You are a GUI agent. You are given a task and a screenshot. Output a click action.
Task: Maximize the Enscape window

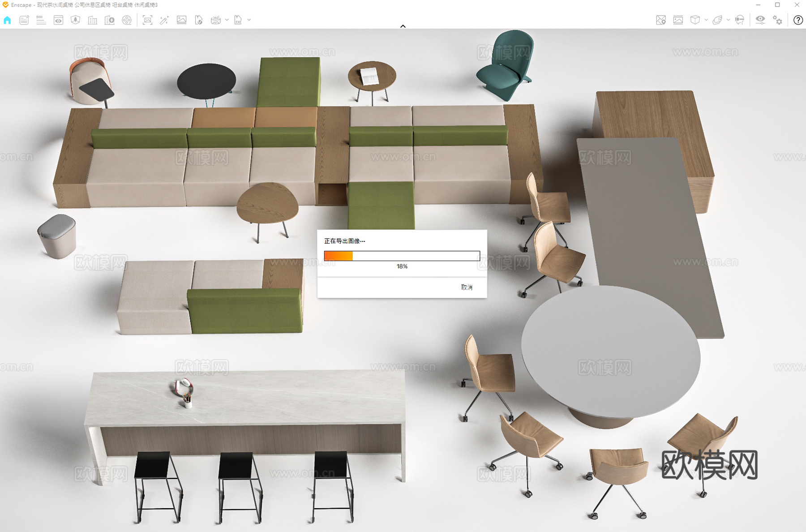(x=777, y=5)
